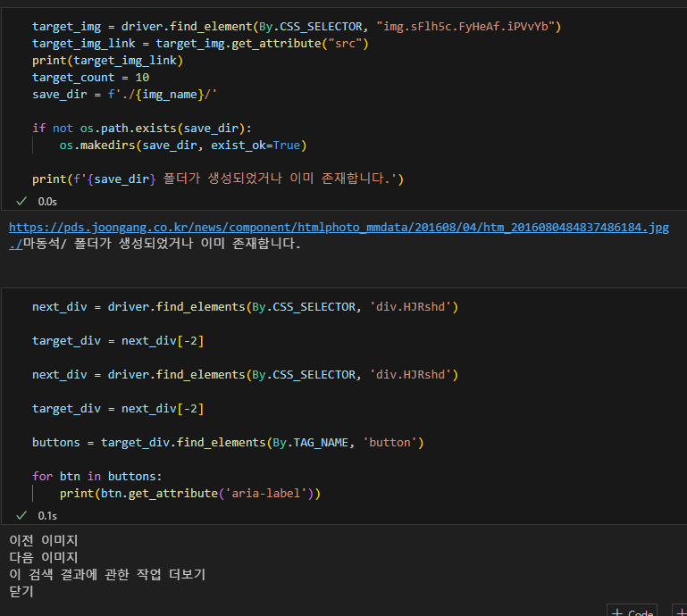Click the 'for btn in buttons:' line
Screen dimensions: 687x616
(96, 477)
